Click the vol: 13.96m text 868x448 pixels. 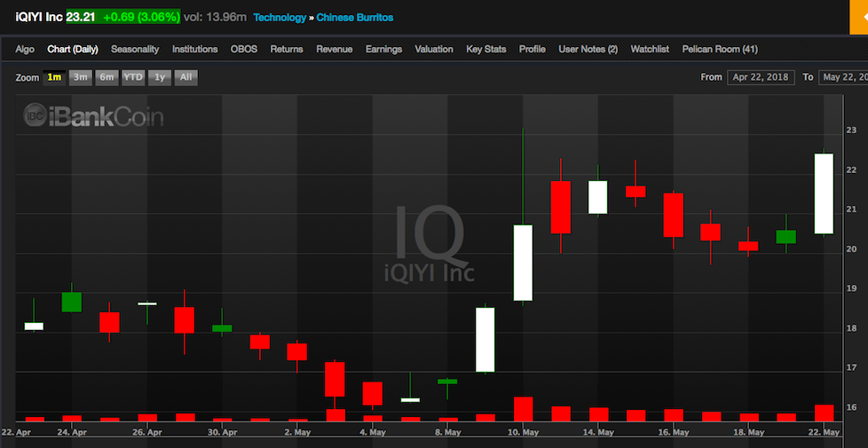[216, 18]
